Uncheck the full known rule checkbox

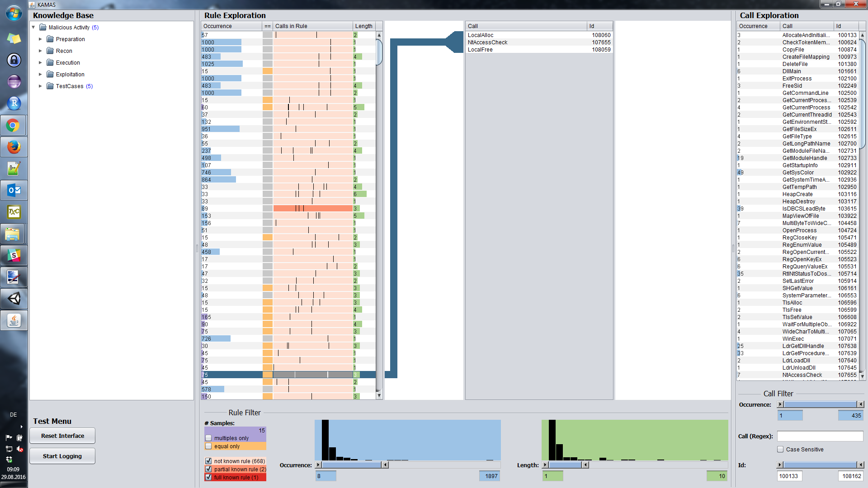point(208,477)
